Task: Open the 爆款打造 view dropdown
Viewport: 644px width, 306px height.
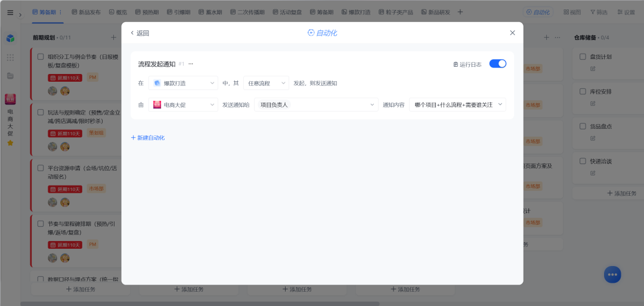Action: coord(183,83)
